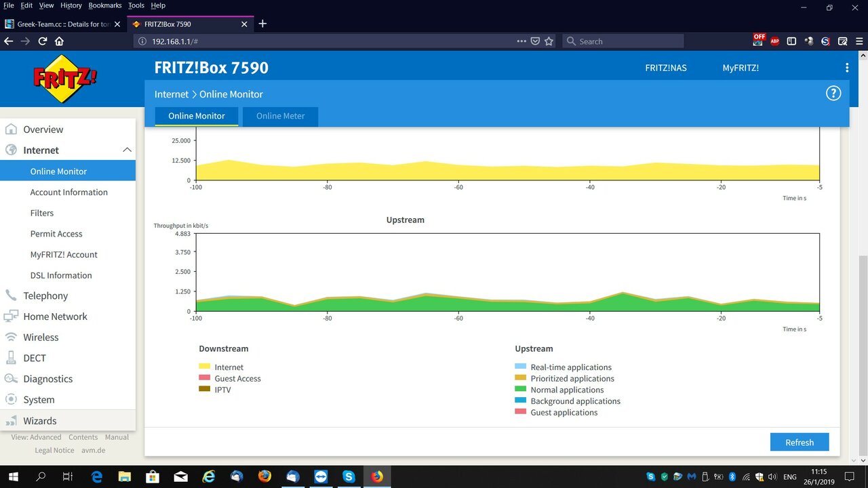Open Account Information in the sidebar
The height and width of the screenshot is (488, 868).
[x=68, y=192]
